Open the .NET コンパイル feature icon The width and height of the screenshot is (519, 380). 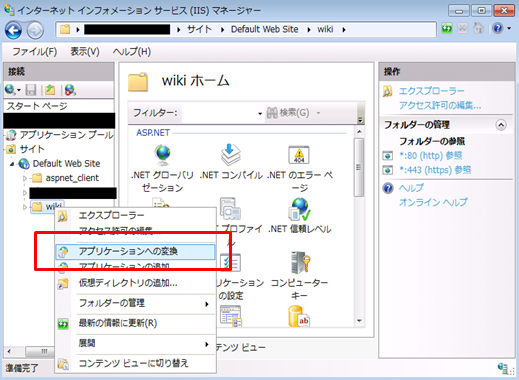point(230,155)
